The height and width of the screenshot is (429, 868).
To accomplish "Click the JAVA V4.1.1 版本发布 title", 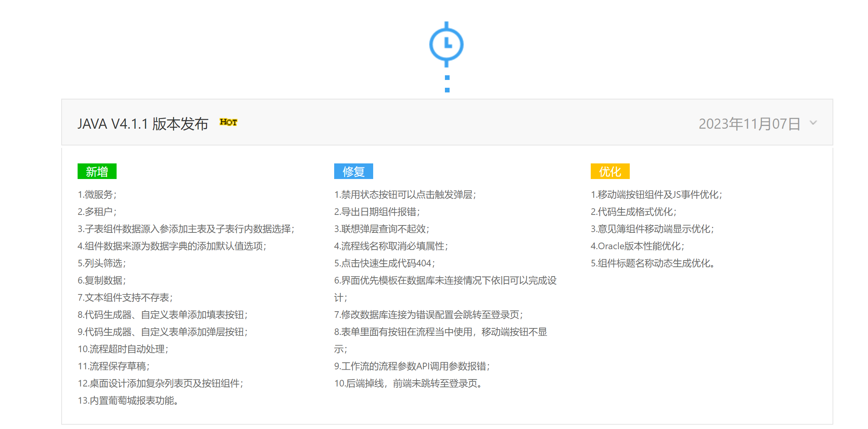I will [143, 124].
